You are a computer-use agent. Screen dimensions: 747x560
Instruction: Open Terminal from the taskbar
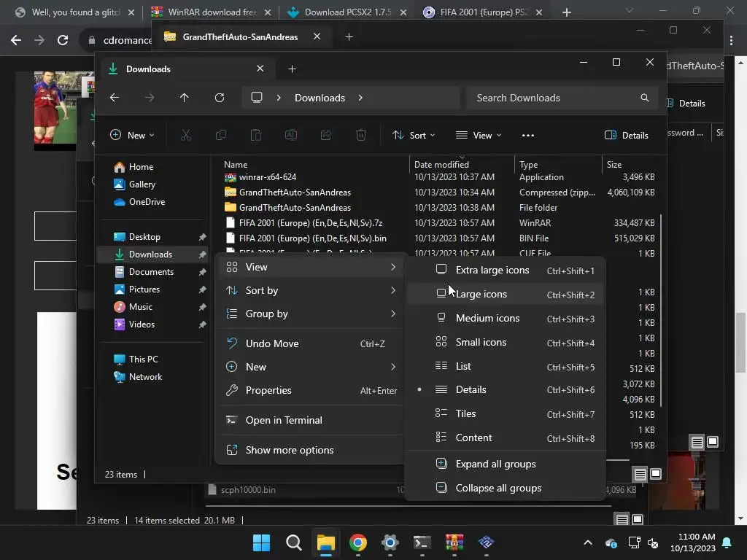tap(422, 542)
